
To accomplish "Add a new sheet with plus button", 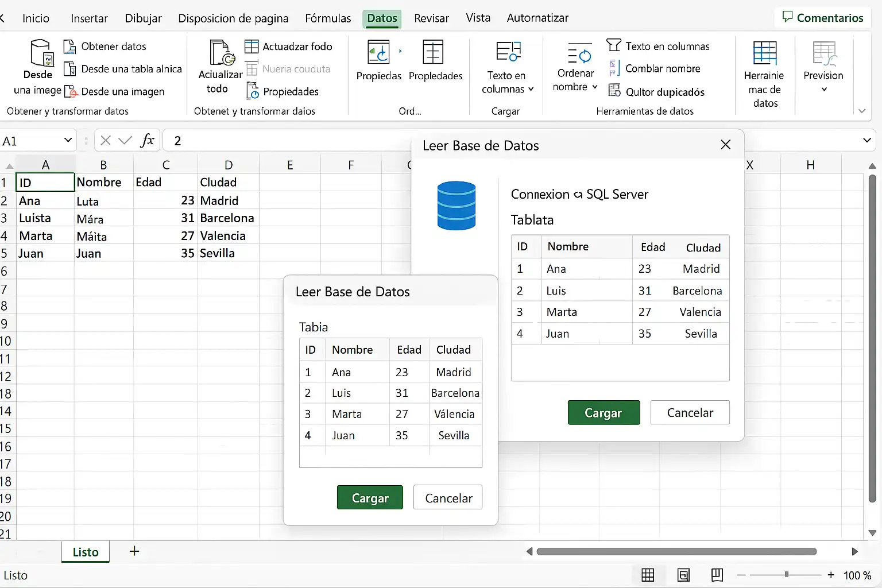I will [x=134, y=551].
